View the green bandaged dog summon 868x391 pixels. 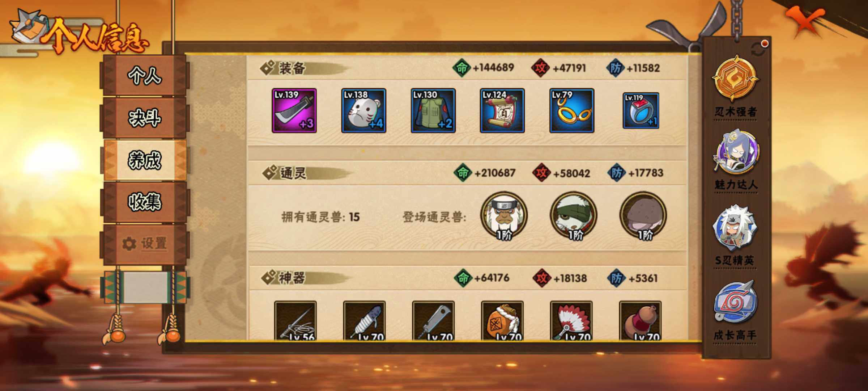tap(573, 216)
